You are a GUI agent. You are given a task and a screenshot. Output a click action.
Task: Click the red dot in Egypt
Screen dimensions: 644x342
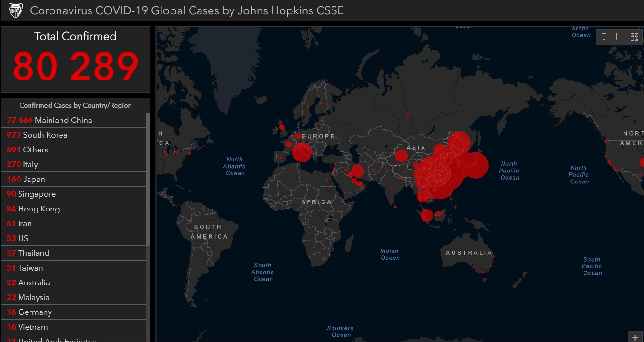327,180
